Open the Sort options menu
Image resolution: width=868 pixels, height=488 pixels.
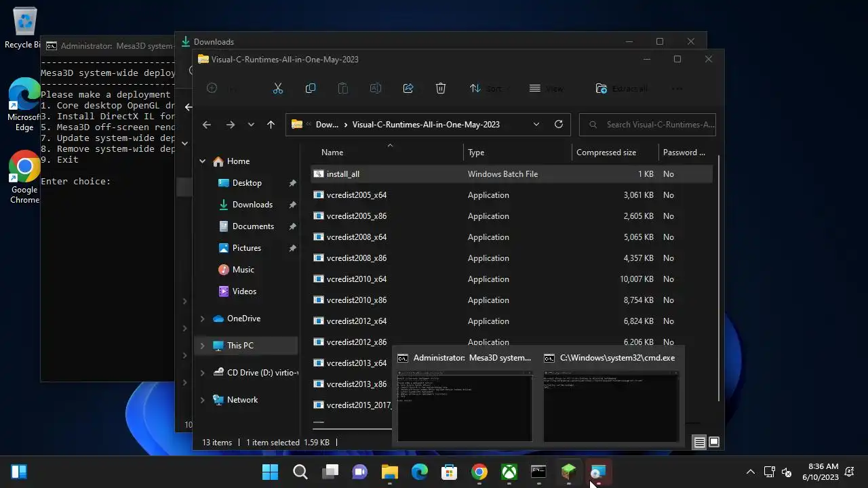click(486, 88)
